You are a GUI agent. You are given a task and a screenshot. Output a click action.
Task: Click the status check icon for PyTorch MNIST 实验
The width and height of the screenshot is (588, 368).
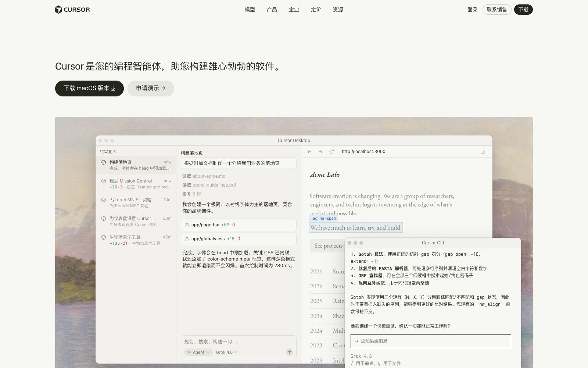(104, 200)
